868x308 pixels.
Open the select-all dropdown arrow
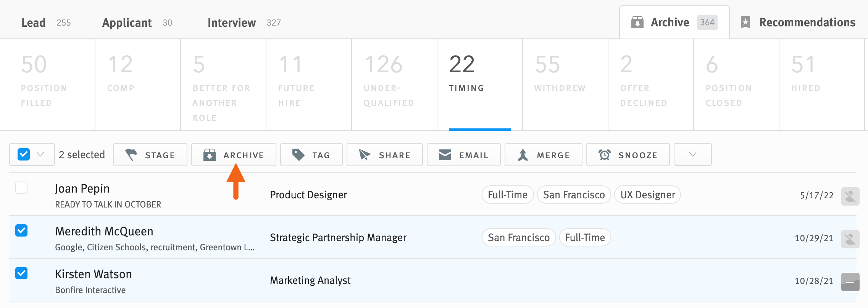(40, 154)
